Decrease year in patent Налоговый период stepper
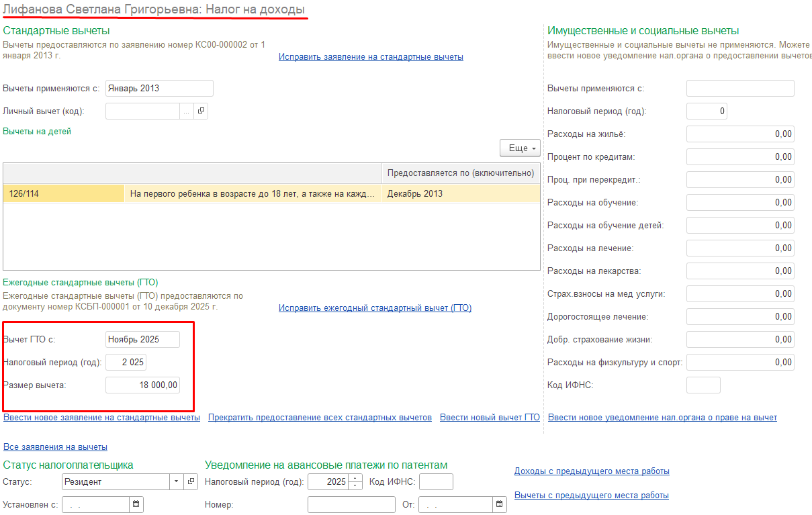 (x=355, y=485)
